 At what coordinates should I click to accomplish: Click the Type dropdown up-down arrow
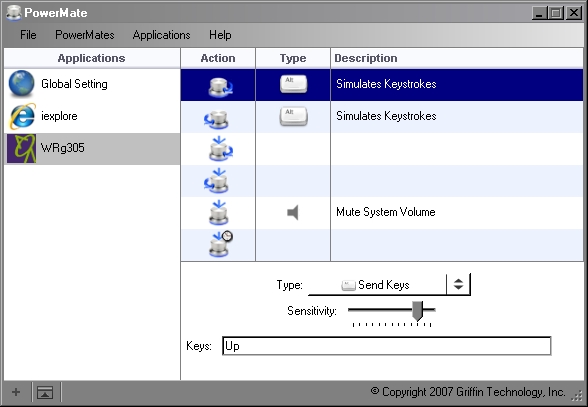pos(458,284)
